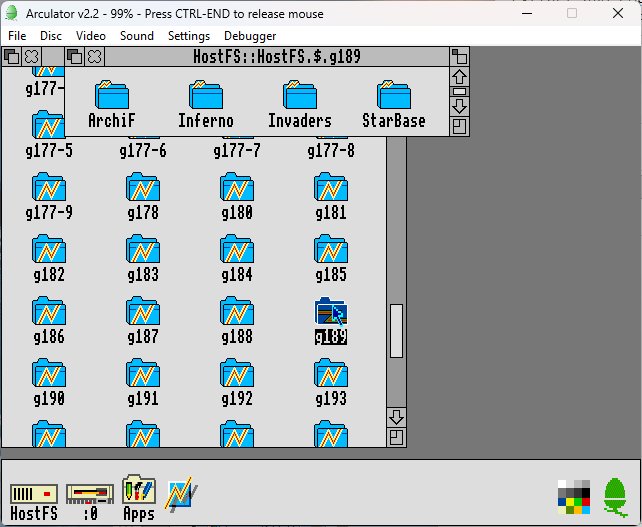The width and height of the screenshot is (642, 527).
Task: Click the rear window's vertical scroll thumb
Action: pyautogui.click(x=396, y=331)
